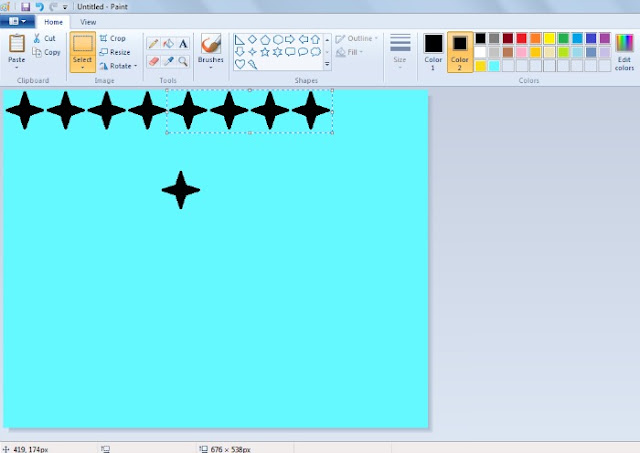640x453 pixels.
Task: Choose the down arrow shape
Action: pyautogui.click(x=240, y=51)
